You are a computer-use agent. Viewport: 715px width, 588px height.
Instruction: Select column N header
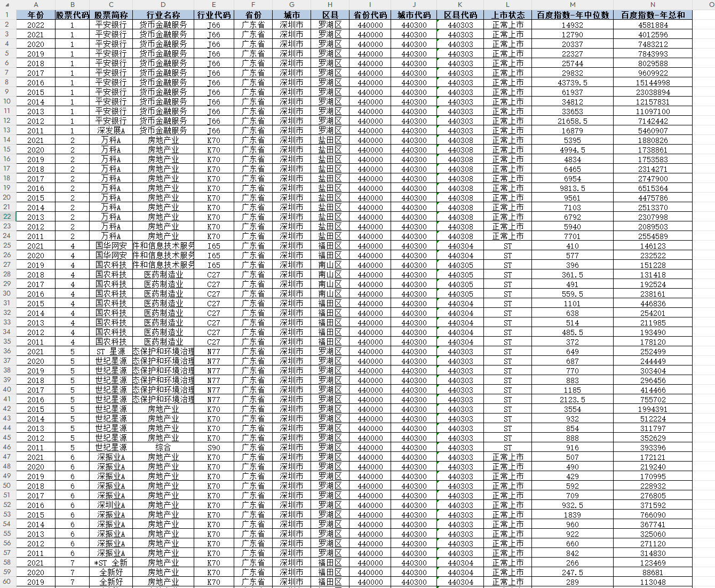pos(653,5)
